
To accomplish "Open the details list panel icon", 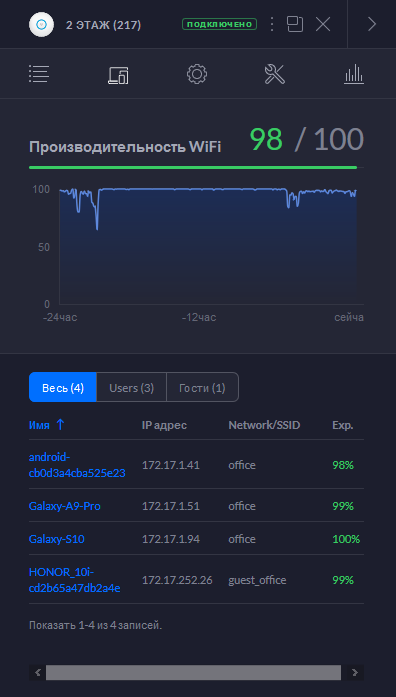I will point(39,74).
